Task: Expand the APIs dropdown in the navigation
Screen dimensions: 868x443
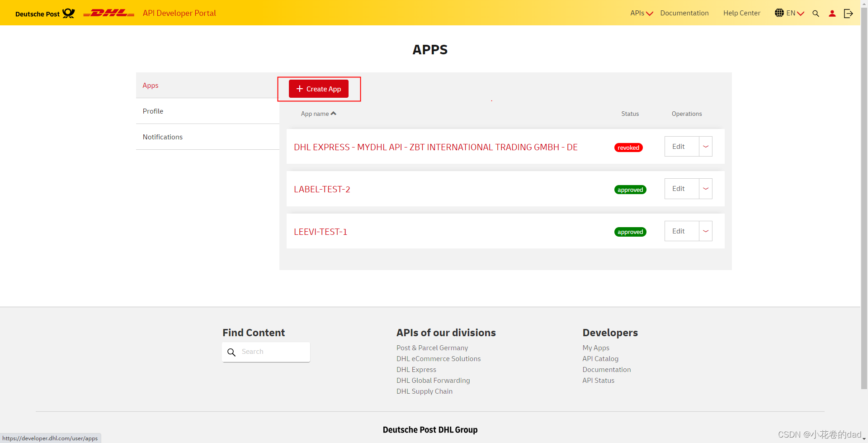Action: (x=641, y=13)
